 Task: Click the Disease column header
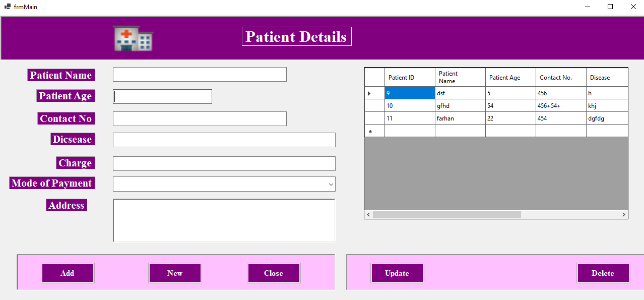click(x=607, y=78)
